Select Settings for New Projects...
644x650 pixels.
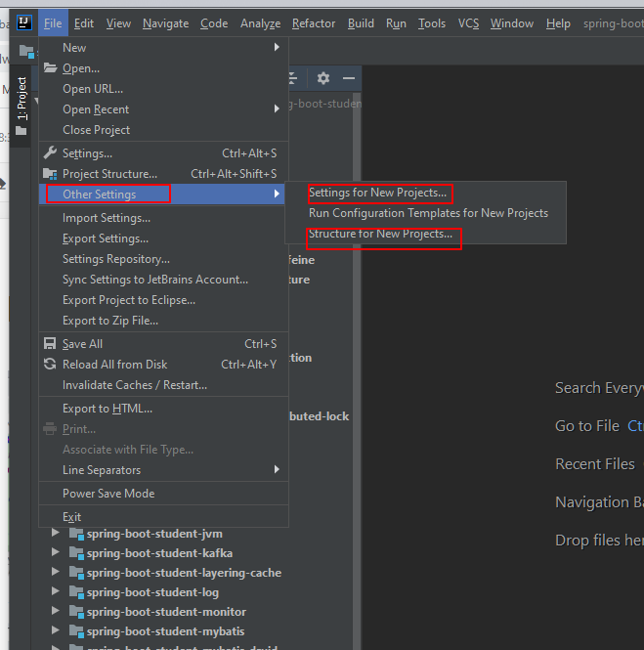click(425, 193)
